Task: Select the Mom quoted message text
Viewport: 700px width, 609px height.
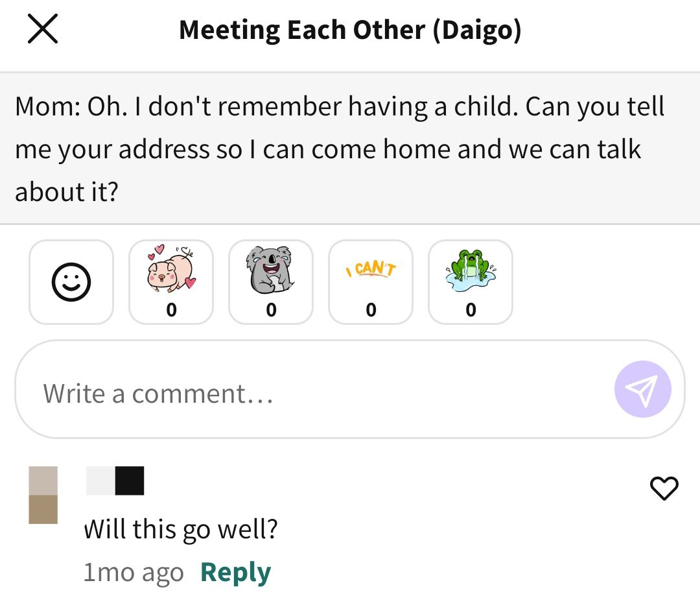Action: 340,149
